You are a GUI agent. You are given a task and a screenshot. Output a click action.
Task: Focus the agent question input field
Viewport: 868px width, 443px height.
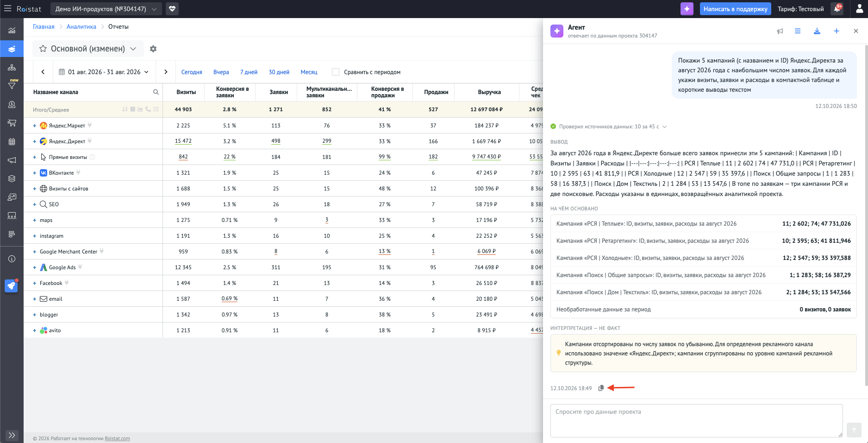pos(696,421)
